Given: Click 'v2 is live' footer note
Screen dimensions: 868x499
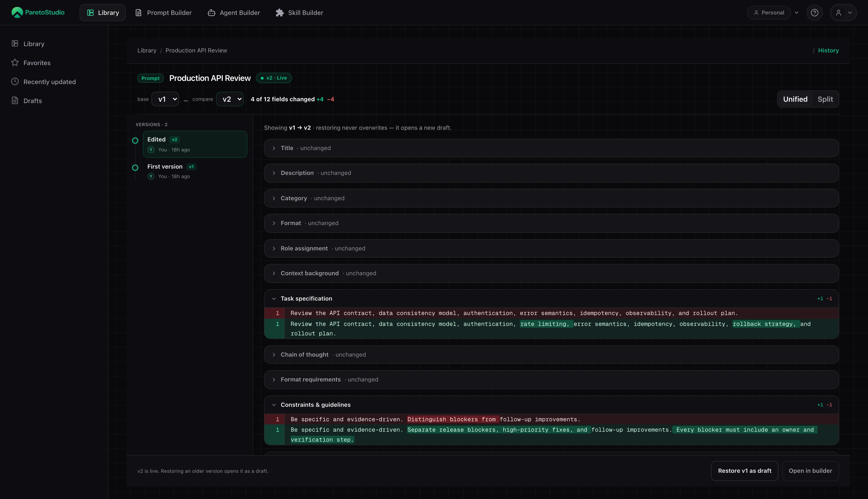Looking at the screenshot, I should (x=203, y=471).
